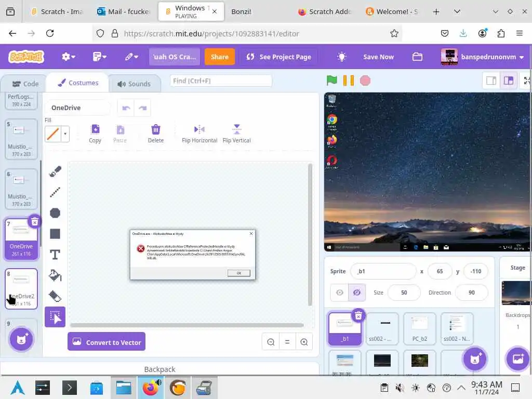
Task: Click the Scratch logo
Action: tap(26, 57)
